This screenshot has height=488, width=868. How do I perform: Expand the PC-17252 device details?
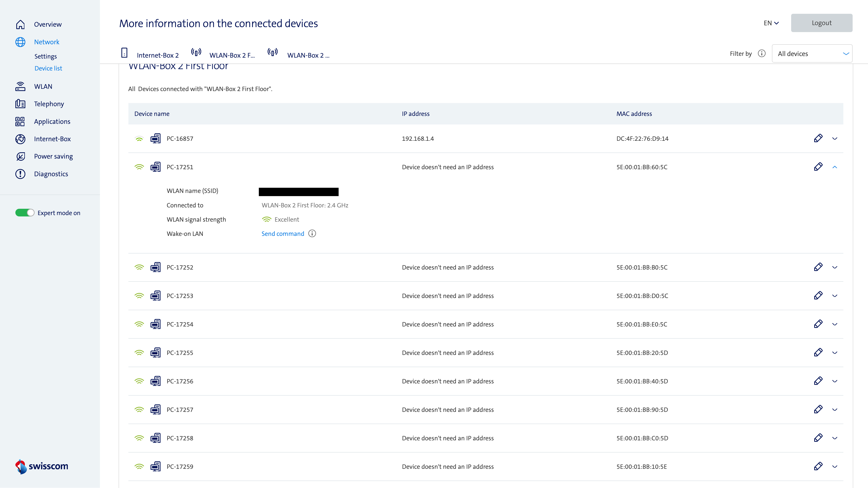835,267
